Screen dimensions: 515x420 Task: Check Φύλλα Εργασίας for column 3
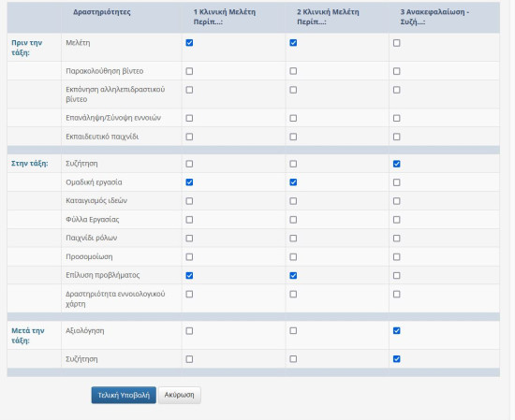click(396, 219)
